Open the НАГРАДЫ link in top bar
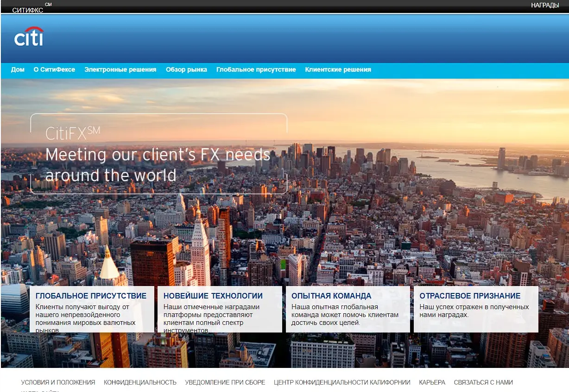569x392 pixels. (545, 6)
